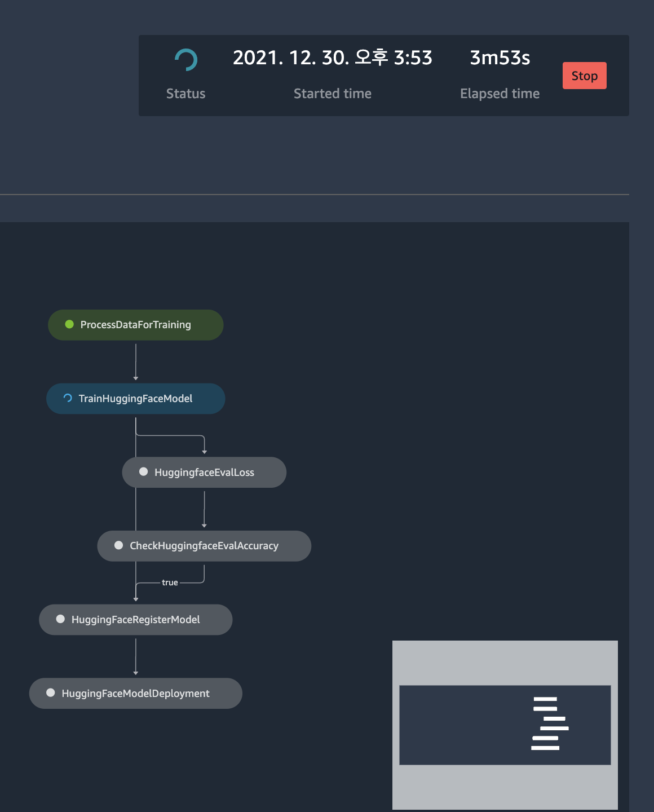Click the Elapsed time label

(500, 94)
